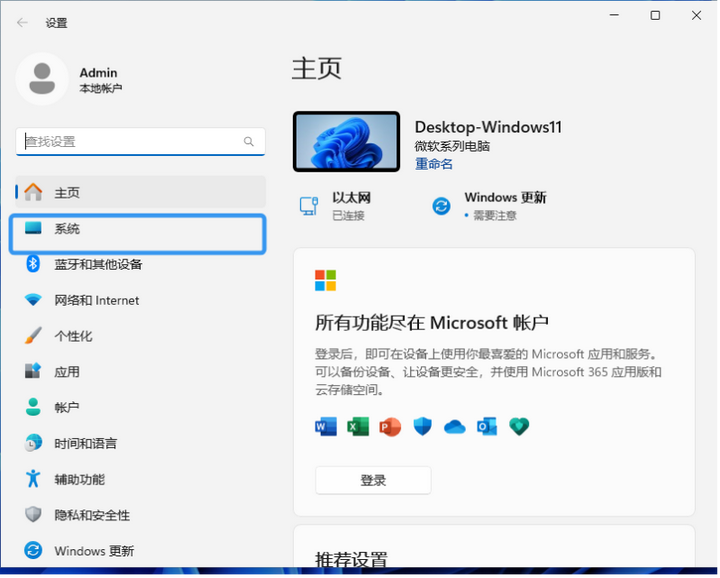Click the globe clock 时间和语言 icon
720x578 pixels.
coord(33,444)
